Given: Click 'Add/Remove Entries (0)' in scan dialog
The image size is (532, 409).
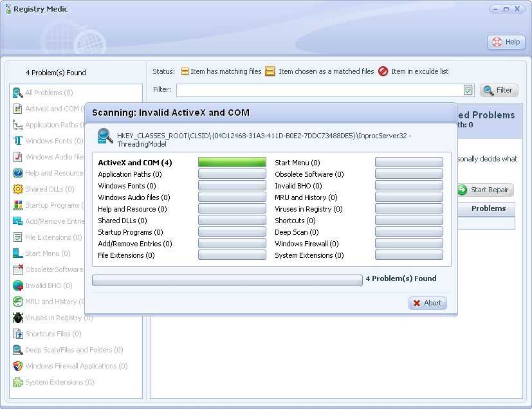Looking at the screenshot, I should click(x=134, y=244).
